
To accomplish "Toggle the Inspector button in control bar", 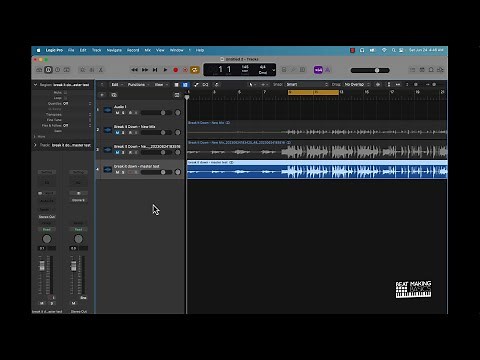I will [48, 70].
